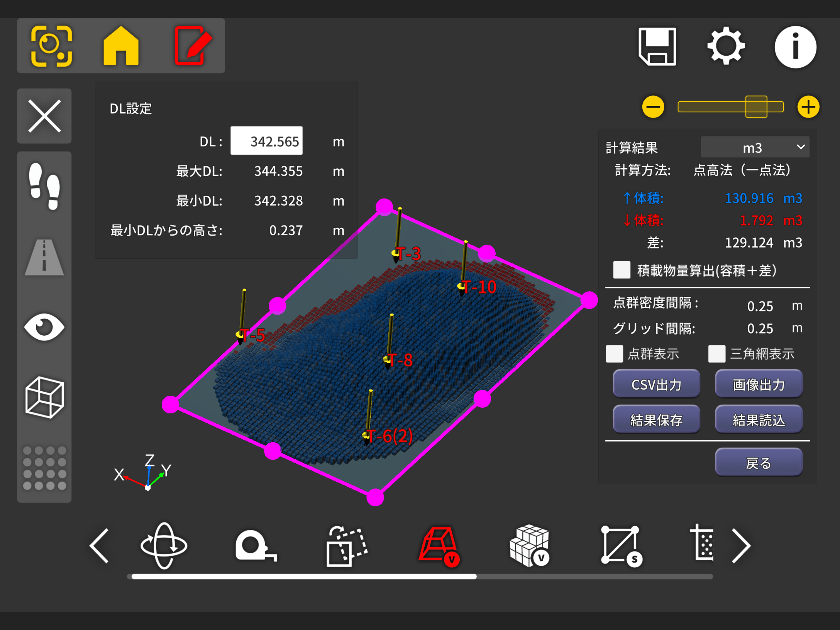Select the T-6(2) marker label
The width and height of the screenshot is (840, 630).
tap(389, 436)
